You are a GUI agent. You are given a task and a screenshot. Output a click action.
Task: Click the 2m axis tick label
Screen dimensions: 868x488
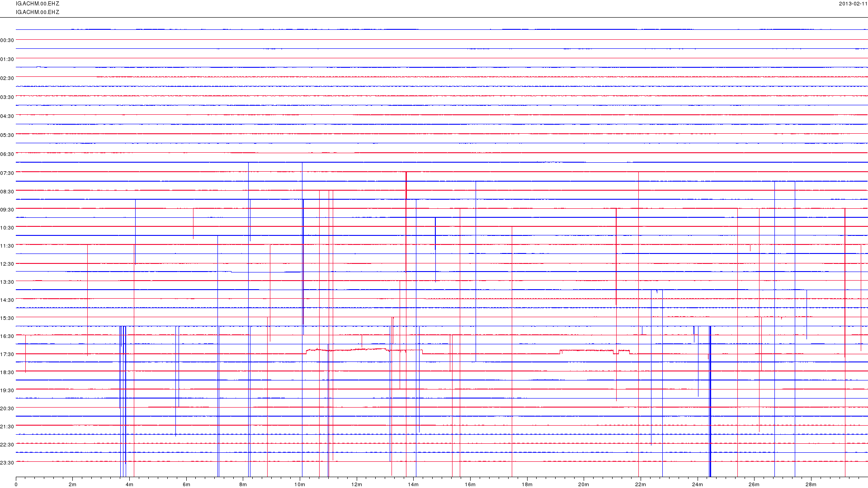[73, 484]
